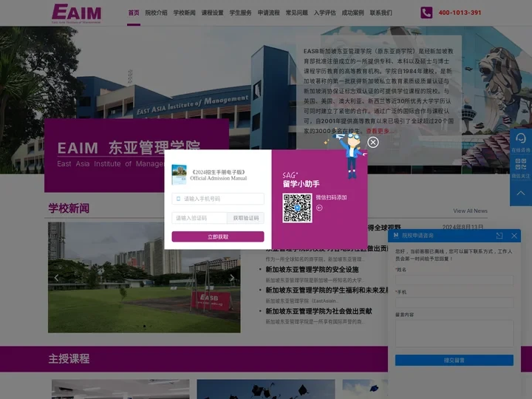Image resolution: width=532 pixels, height=399 pixels.
Task: Show the previous news carousel image
Action: pos(56,278)
